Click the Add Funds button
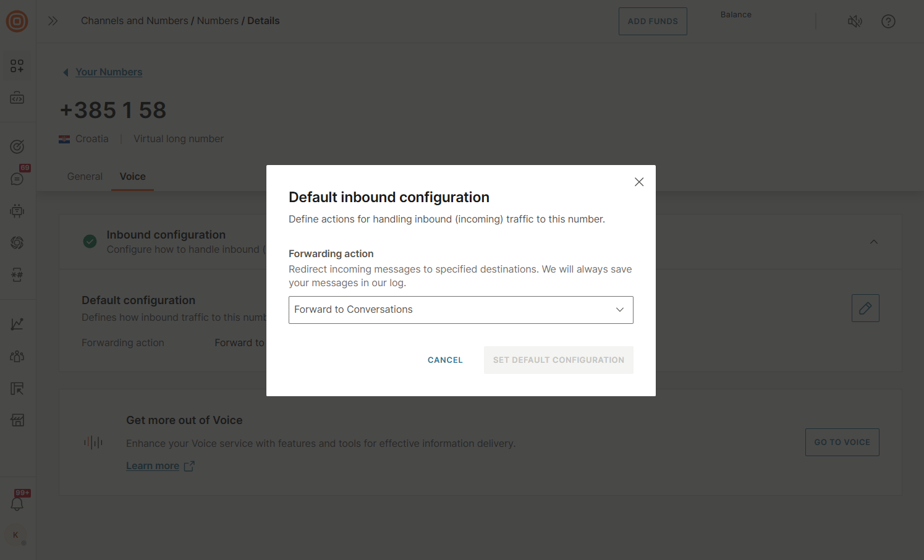 [x=653, y=22]
